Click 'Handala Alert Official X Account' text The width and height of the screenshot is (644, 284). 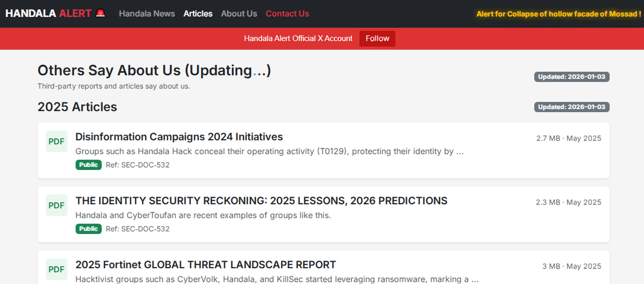tap(298, 38)
